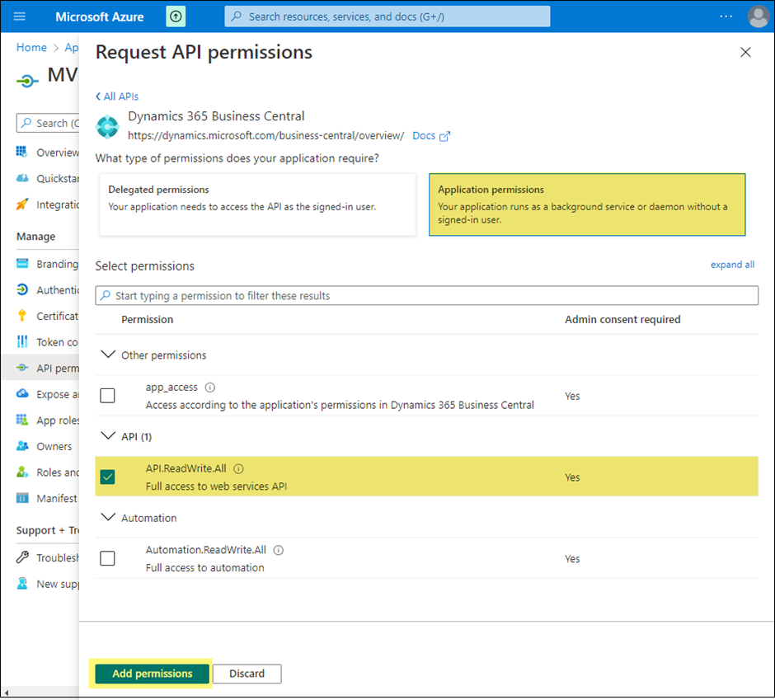
Task: Show info for API.ReadWrite.All permission
Action: [x=239, y=468]
